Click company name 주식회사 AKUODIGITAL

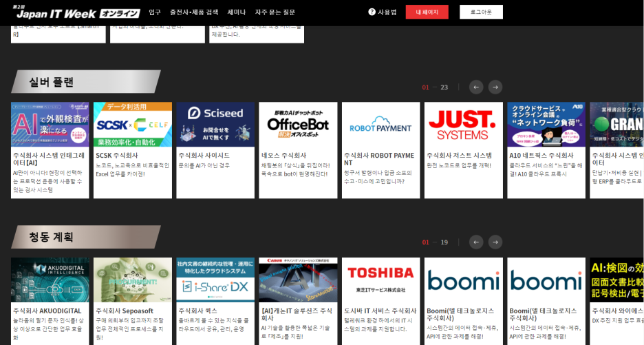[x=47, y=311]
